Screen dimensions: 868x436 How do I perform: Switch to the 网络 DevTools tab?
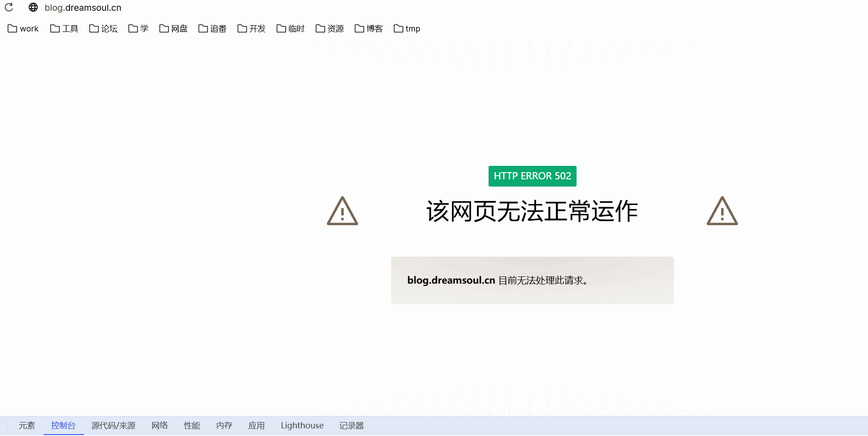pyautogui.click(x=160, y=426)
